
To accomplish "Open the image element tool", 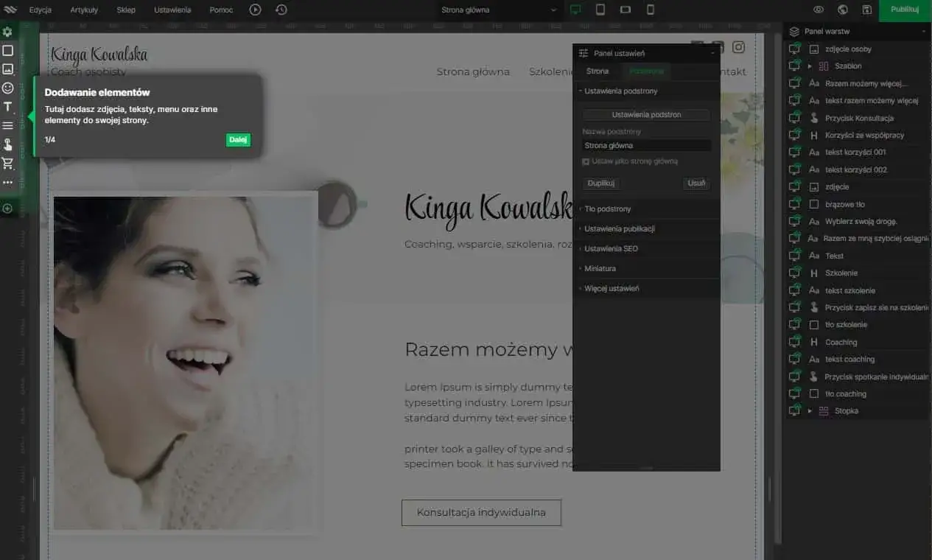I will 8,69.
